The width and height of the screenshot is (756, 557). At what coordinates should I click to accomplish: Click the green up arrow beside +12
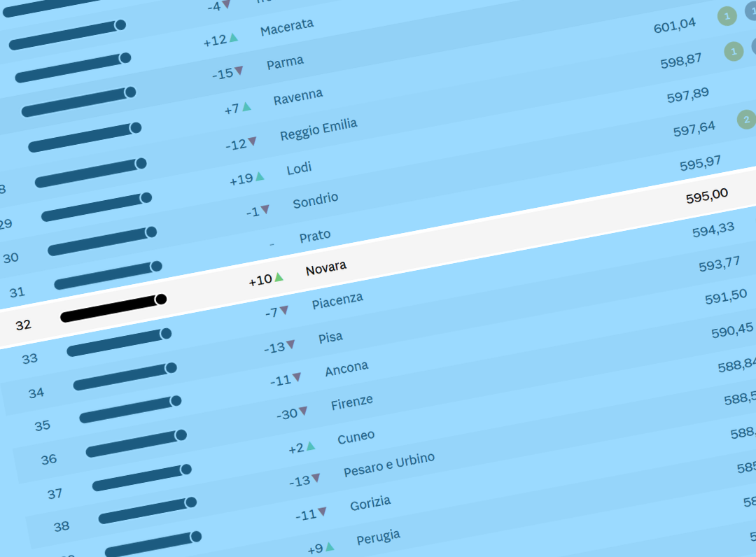234,37
